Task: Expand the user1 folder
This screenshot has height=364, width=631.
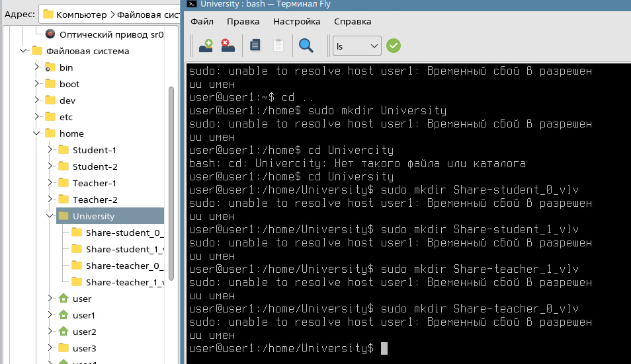Action: 50,315
